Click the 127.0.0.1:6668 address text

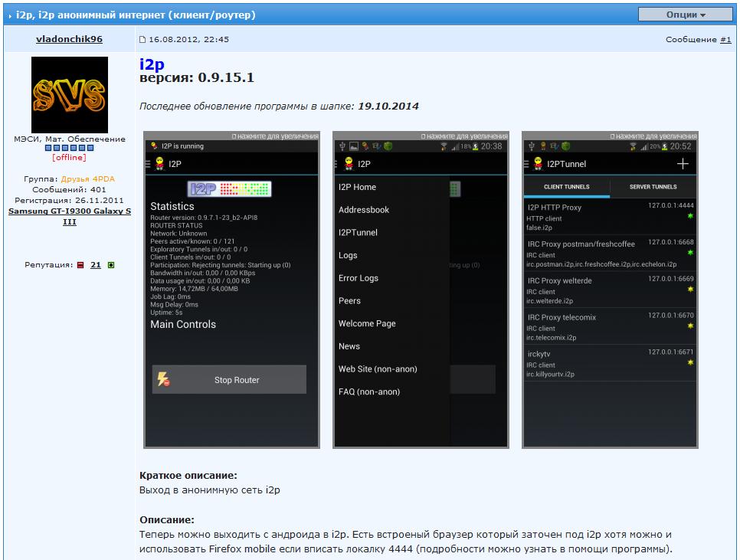point(670,242)
